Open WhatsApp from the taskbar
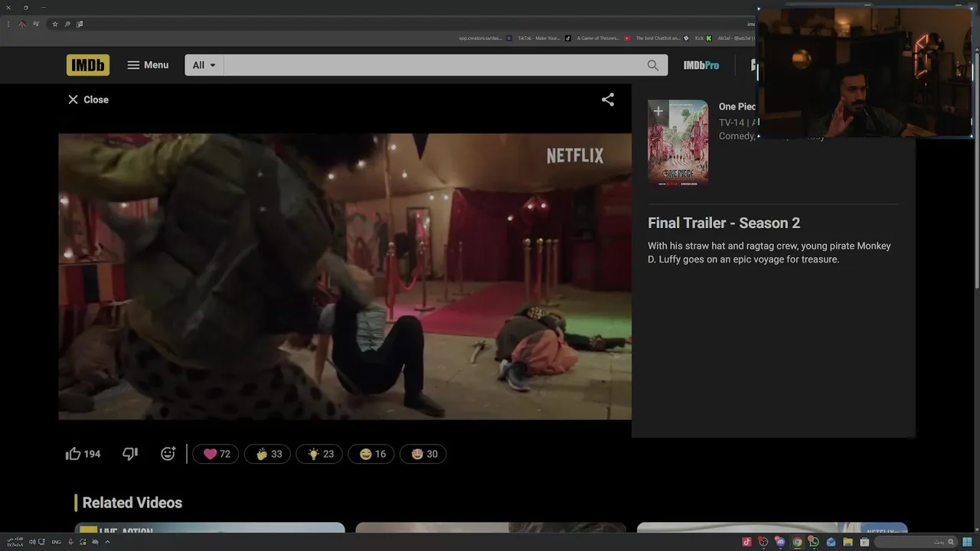 click(813, 542)
